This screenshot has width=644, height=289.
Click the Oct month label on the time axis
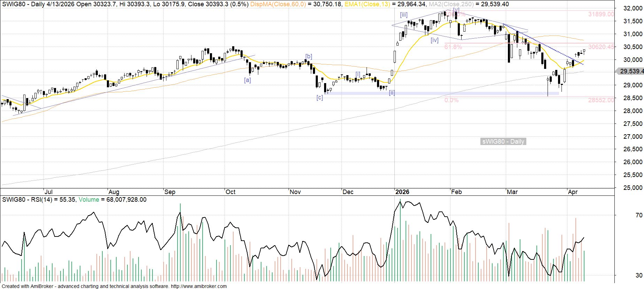tap(230, 192)
